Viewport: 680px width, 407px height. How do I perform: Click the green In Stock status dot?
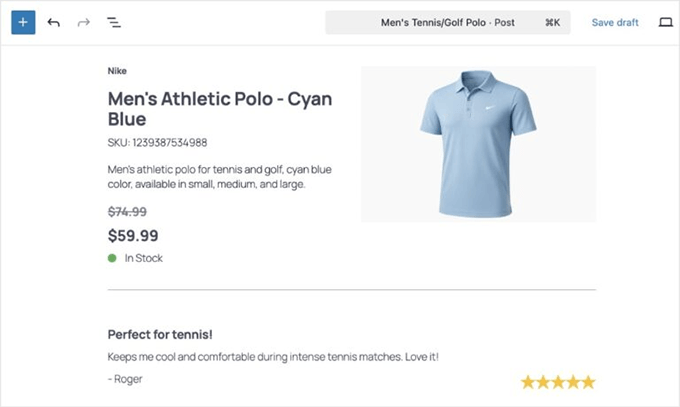click(x=113, y=258)
